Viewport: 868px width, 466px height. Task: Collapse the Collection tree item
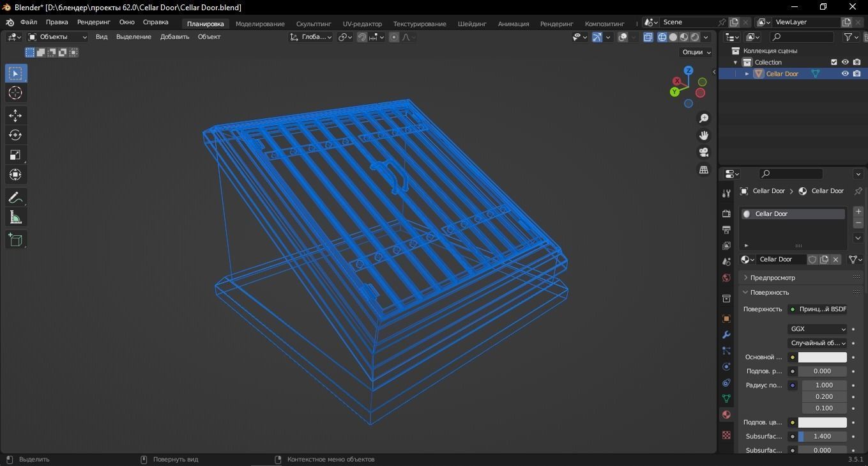point(735,62)
